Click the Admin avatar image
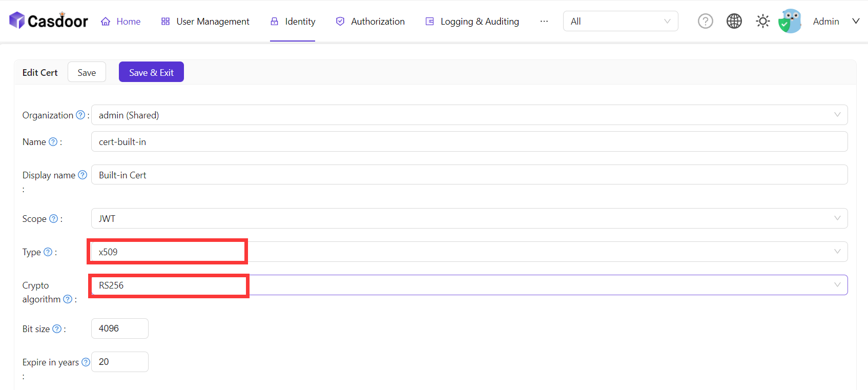This screenshot has width=868, height=390. click(x=790, y=21)
